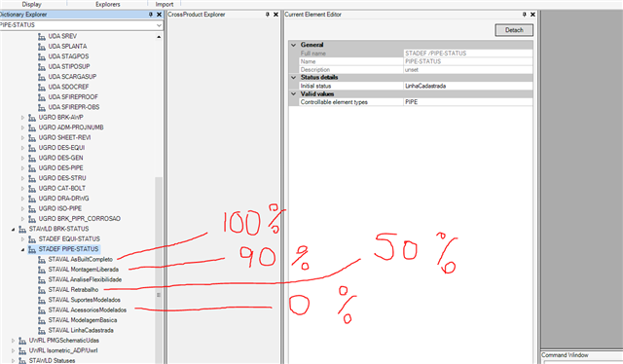Open the Explorers menu

click(108, 4)
